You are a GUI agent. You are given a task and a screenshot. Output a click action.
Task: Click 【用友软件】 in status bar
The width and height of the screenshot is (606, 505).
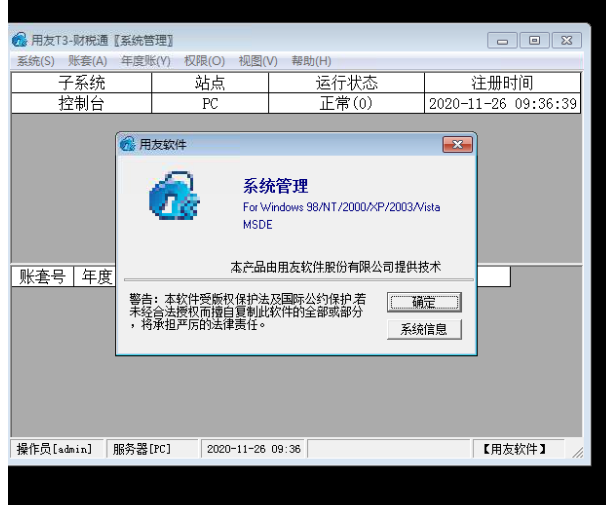[518, 449]
